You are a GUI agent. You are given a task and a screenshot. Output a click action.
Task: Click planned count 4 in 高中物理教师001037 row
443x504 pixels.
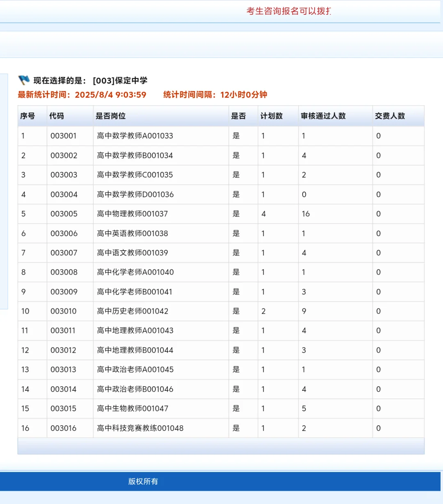coord(263,214)
